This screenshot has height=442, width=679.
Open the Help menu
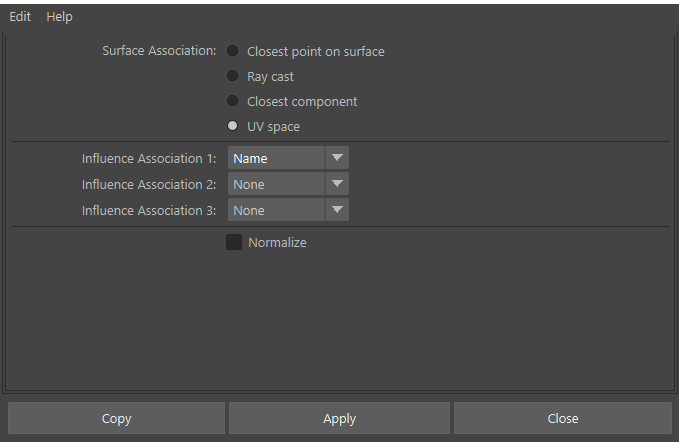click(59, 16)
